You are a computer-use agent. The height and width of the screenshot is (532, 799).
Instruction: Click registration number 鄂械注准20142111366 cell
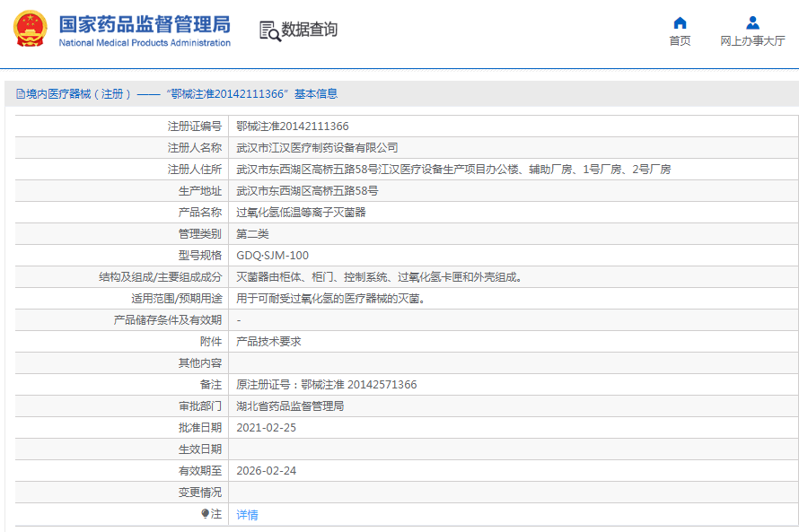292,126
